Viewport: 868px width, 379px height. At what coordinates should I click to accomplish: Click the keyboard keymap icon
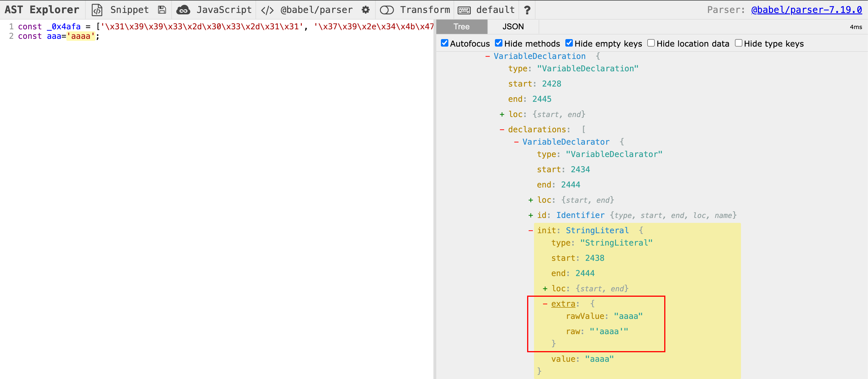click(464, 10)
